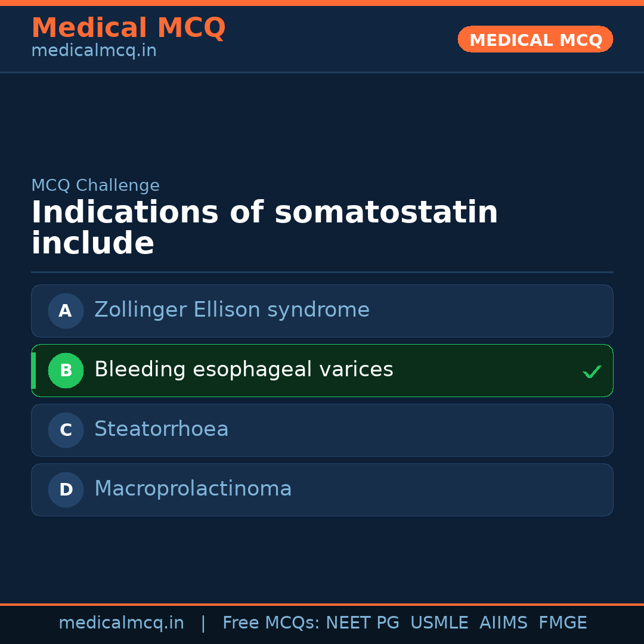Click the USMLE label in the footer
644x644 pixels.
[439, 623]
